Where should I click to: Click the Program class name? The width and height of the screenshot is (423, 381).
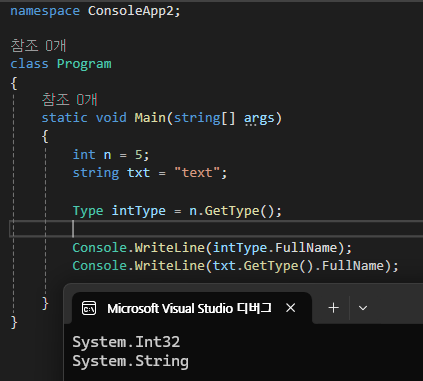pos(84,64)
